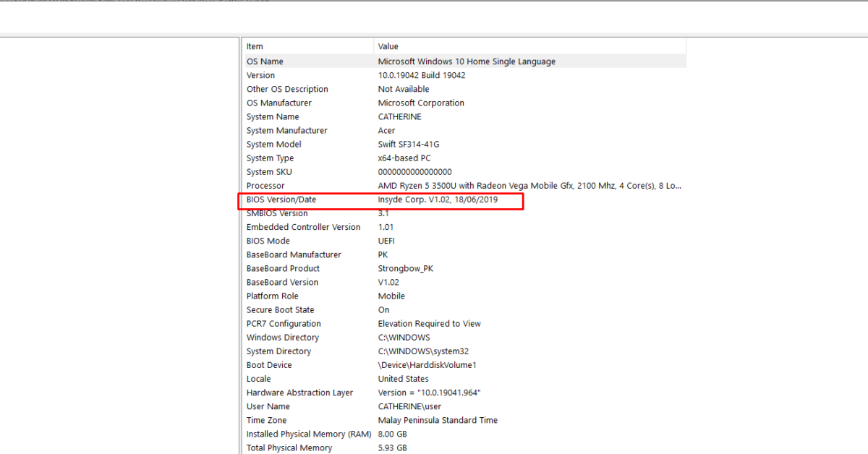Click the BIOS Mode UEFI entry
The image size is (868, 454).
(362, 241)
